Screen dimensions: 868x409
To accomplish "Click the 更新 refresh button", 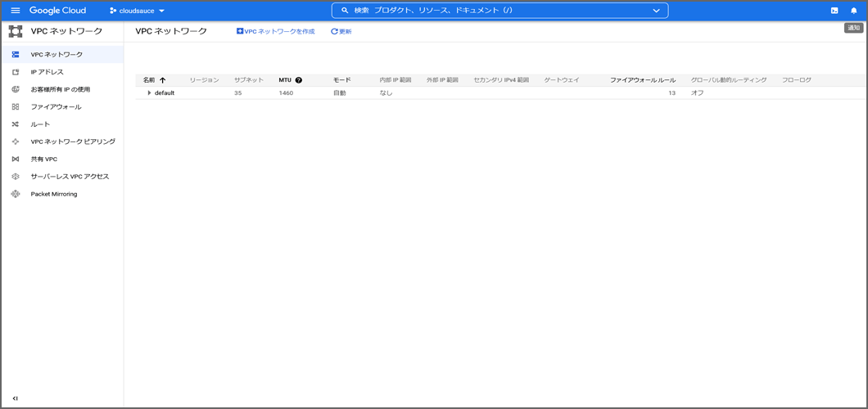I will (x=341, y=32).
